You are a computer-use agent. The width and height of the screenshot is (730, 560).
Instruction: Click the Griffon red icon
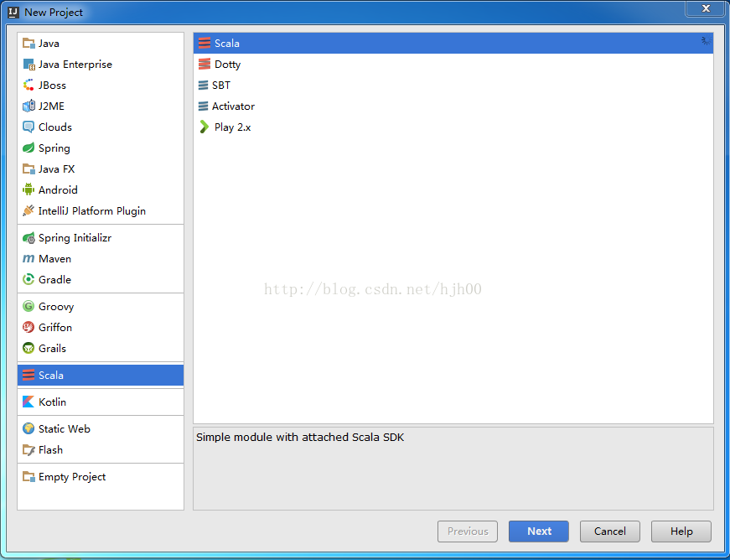(28, 328)
